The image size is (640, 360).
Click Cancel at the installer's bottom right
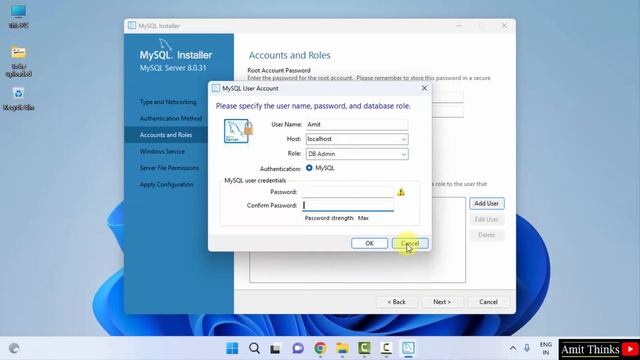click(x=489, y=302)
